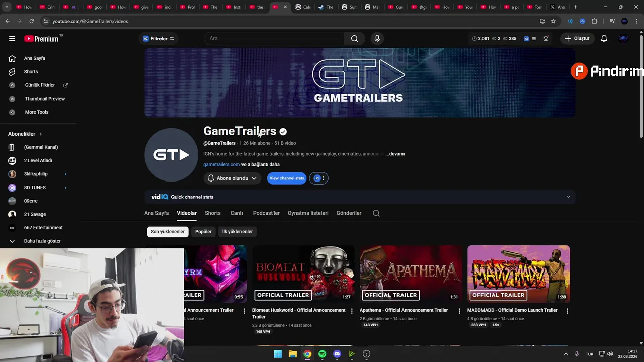The image size is (644, 362).
Task: Expand vidIQ Quick channel stats chevron
Action: coord(569,197)
